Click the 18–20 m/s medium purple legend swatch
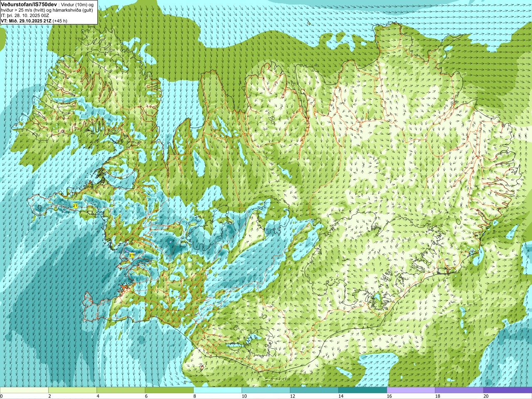The width and height of the screenshot is (532, 399). point(459,390)
